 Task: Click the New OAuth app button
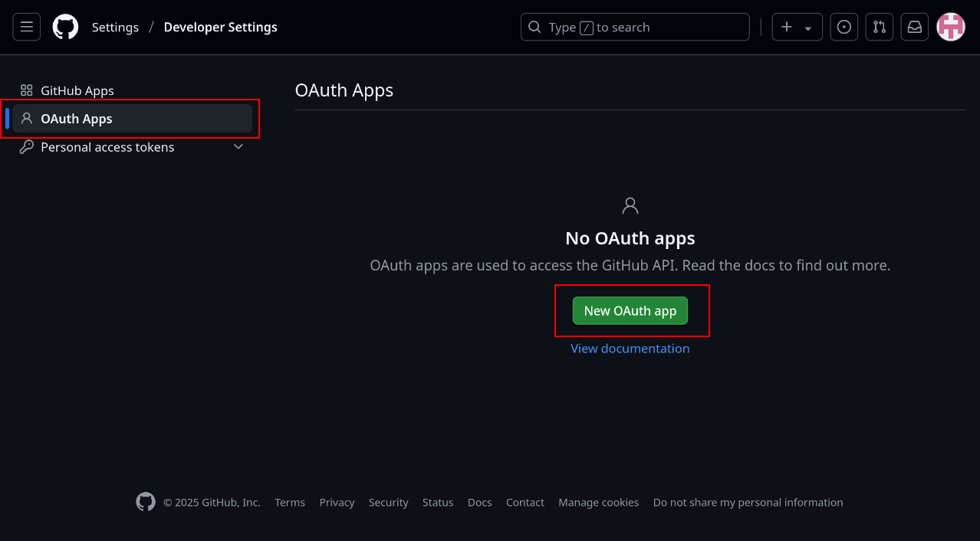[630, 310]
